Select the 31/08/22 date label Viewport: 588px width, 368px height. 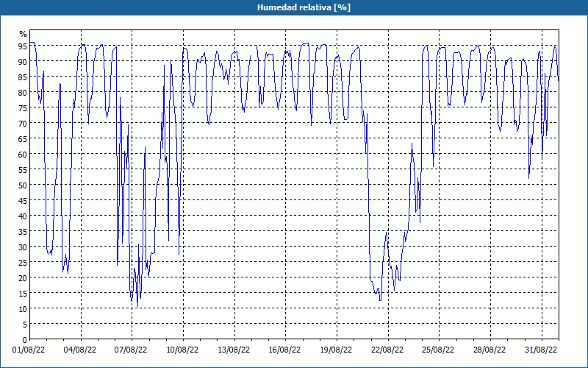(541, 350)
